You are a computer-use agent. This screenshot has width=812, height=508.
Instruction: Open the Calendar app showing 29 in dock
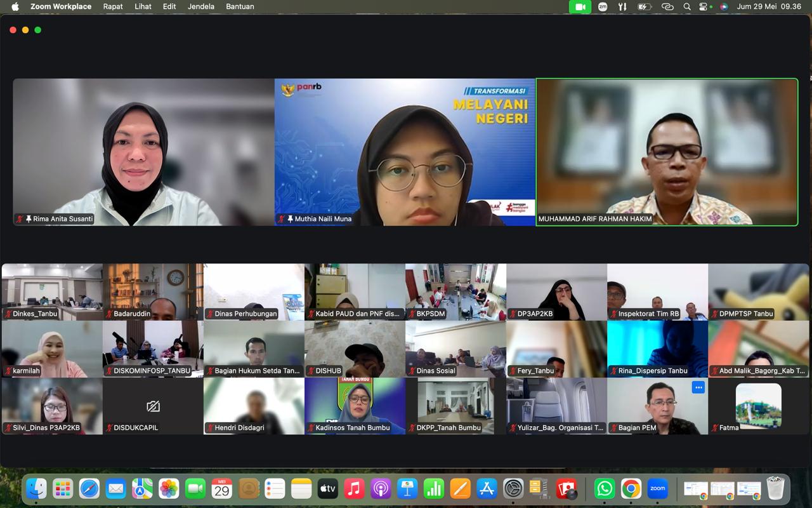pyautogui.click(x=221, y=488)
